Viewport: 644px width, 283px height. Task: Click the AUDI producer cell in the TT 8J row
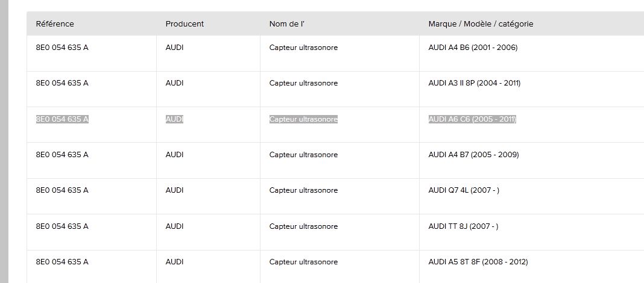(174, 226)
